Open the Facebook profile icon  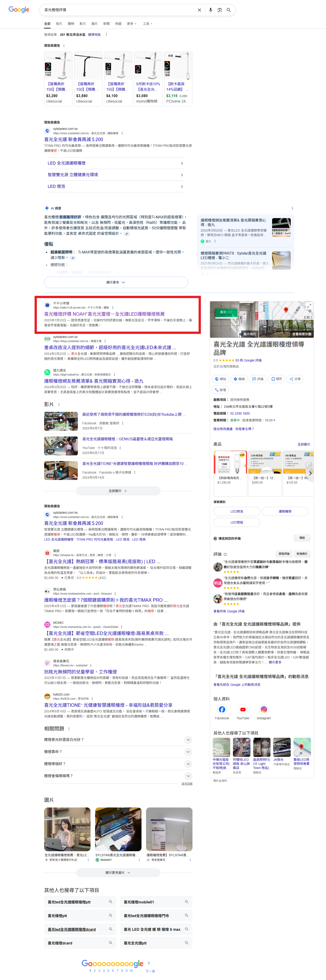point(222,709)
